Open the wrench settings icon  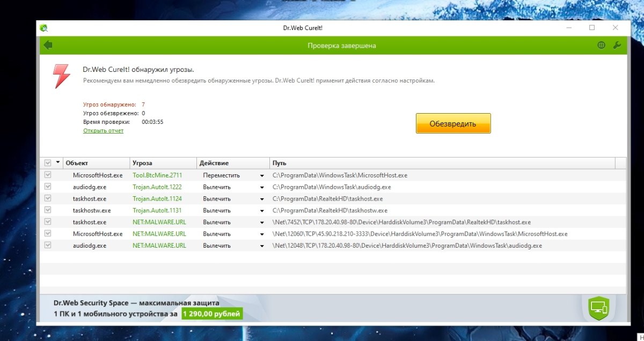tap(617, 46)
